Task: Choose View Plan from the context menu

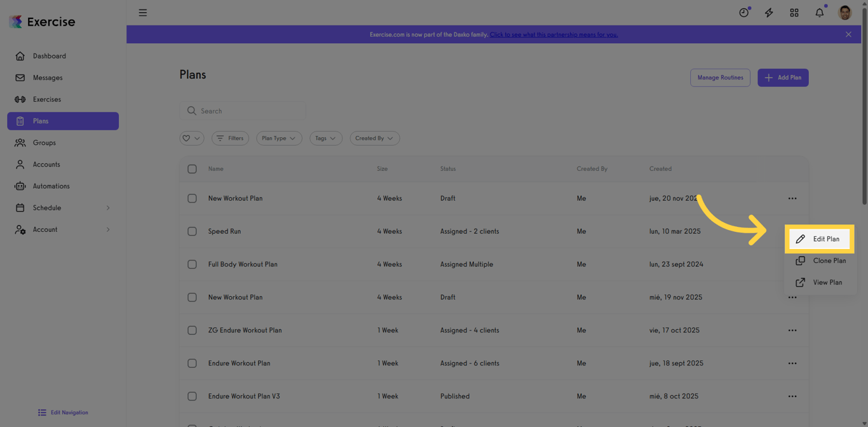Action: [820, 282]
